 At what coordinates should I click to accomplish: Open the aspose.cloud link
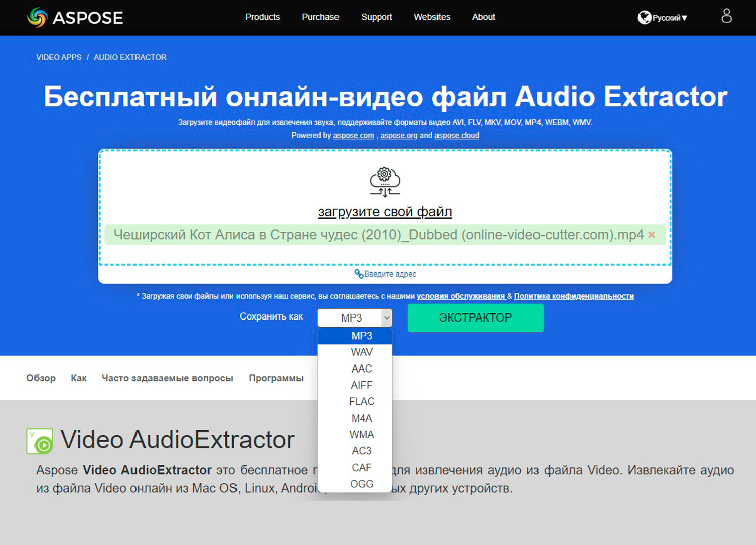457,135
